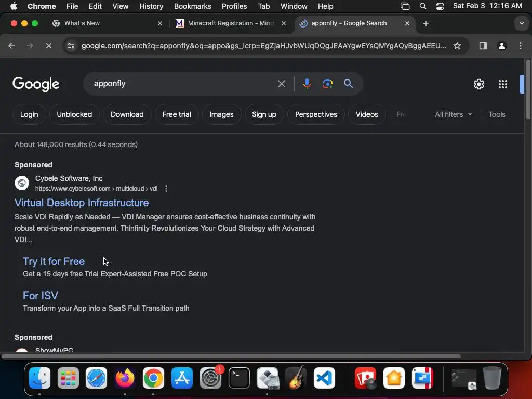Select the Perspectives filter chip
The image size is (532, 399).
(x=316, y=114)
